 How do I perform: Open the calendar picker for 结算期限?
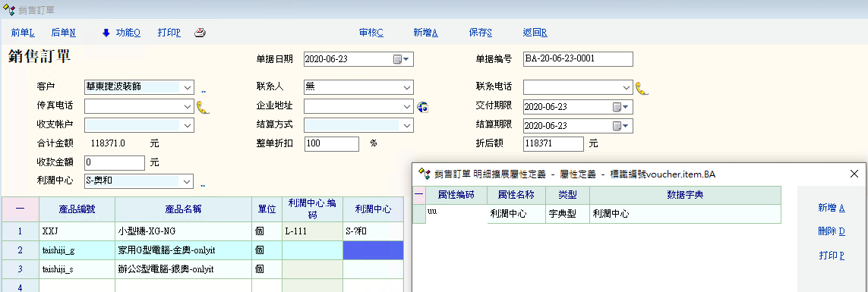(620, 126)
